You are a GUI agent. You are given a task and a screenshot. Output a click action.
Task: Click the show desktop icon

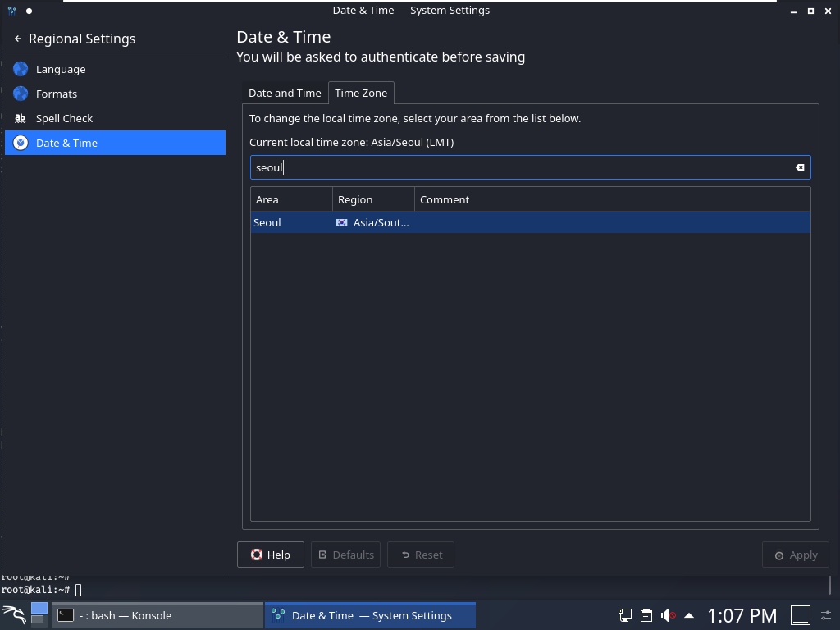coord(801,615)
